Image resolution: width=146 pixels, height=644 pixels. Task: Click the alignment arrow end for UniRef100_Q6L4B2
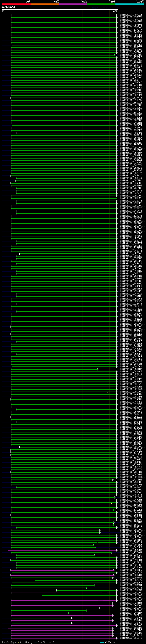115,55
